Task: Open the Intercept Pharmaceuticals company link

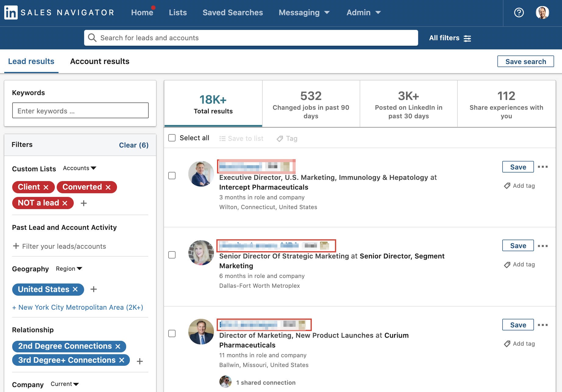Action: coord(264,187)
